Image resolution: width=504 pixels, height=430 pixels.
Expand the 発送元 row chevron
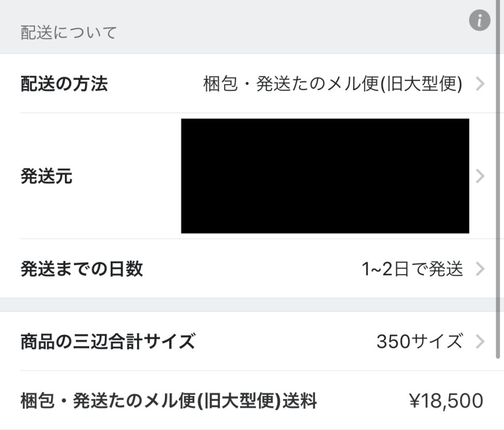pos(480,176)
